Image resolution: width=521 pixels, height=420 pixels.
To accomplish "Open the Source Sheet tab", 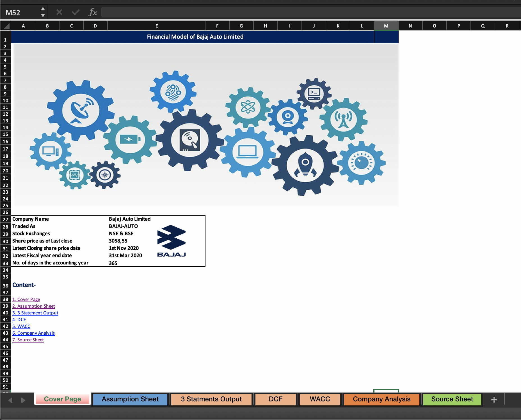I will point(452,399).
